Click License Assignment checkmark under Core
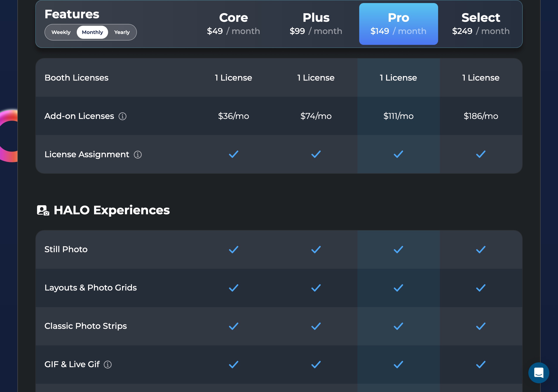Image resolution: width=558 pixels, height=392 pixels. (233, 154)
